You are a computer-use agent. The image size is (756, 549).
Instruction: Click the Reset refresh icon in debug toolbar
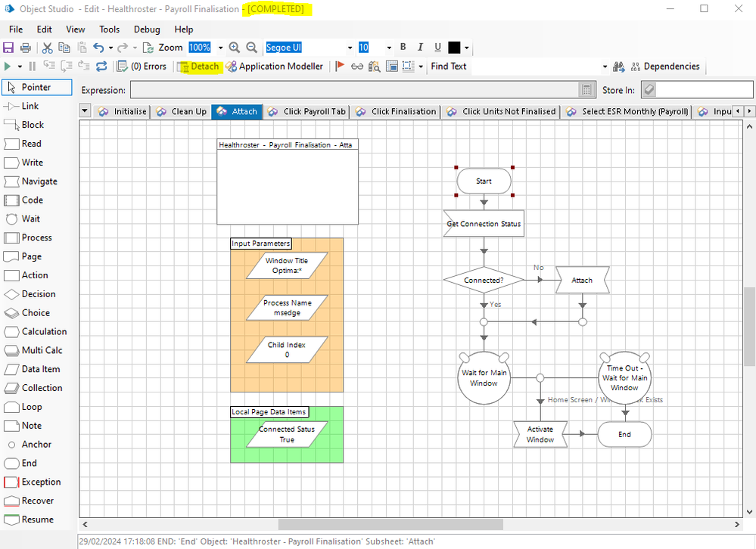pyautogui.click(x=101, y=67)
